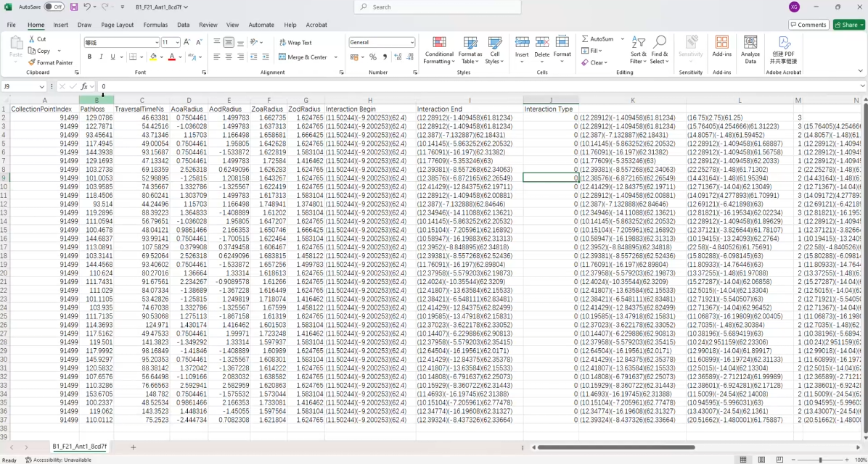The width and height of the screenshot is (868, 464).
Task: Open the Name Box dropdown arrow
Action: coord(41,87)
